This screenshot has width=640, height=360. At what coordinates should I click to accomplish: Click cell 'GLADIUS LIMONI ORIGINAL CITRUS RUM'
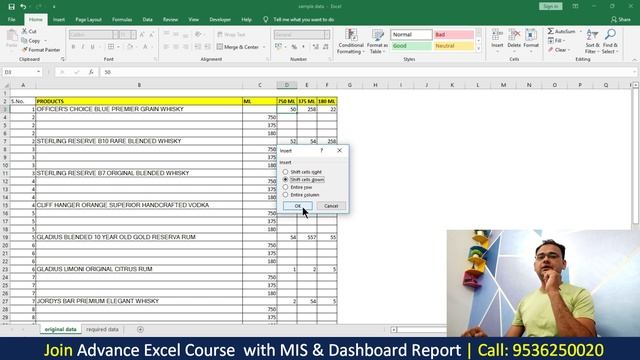tap(139, 269)
